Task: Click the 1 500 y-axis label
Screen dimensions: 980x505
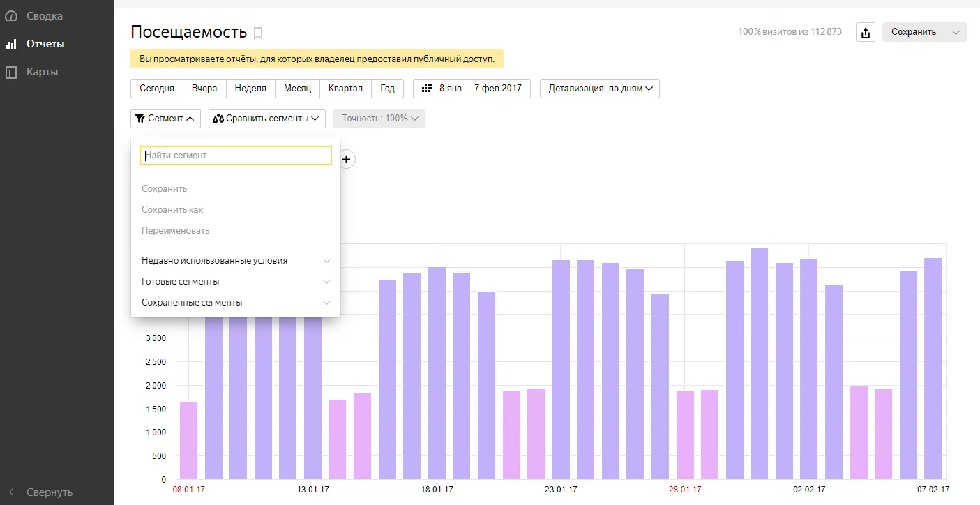Action: pyautogui.click(x=154, y=409)
